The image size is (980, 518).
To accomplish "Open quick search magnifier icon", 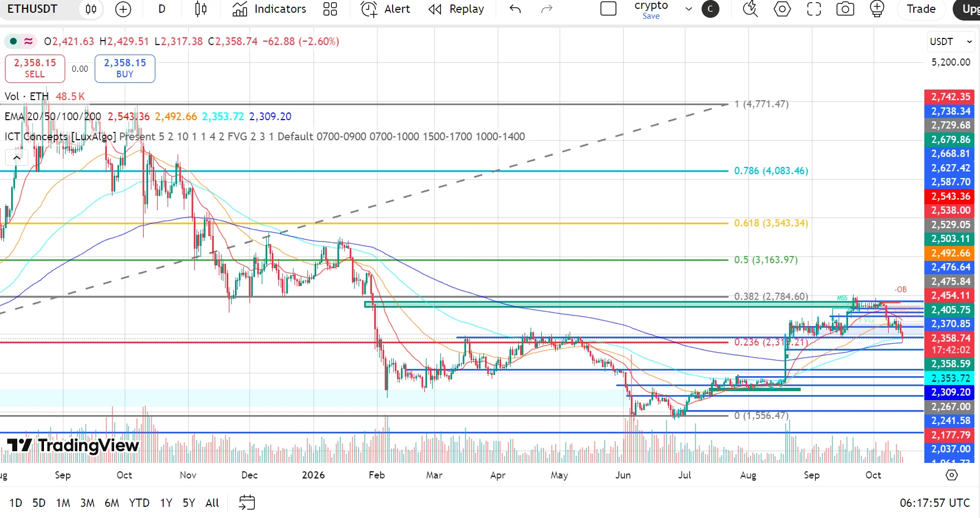I will coord(751,9).
